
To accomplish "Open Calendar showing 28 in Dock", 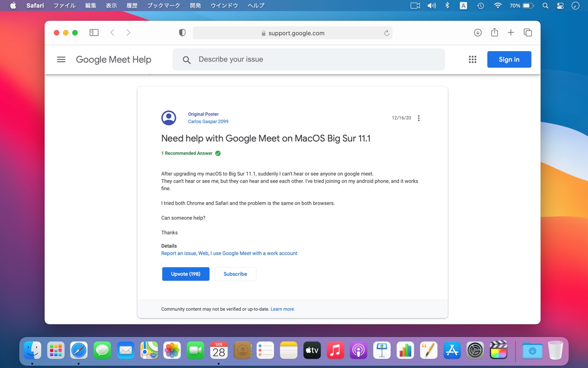I will 219,350.
